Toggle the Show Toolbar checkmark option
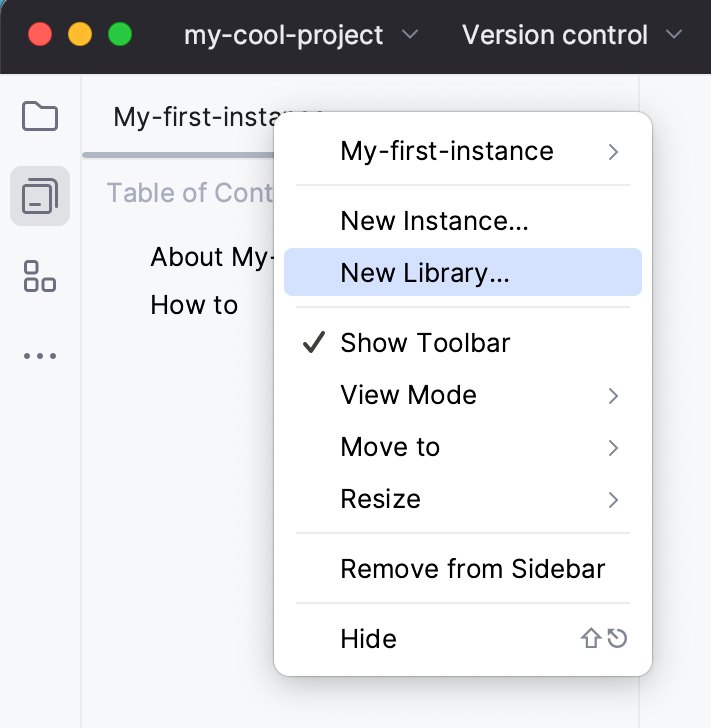Viewport: 711px width, 728px height. point(425,343)
